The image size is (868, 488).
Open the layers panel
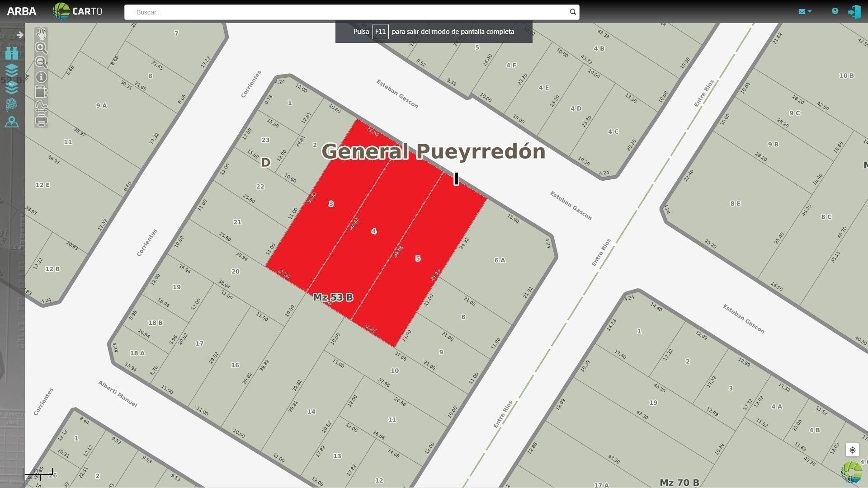pos(12,70)
